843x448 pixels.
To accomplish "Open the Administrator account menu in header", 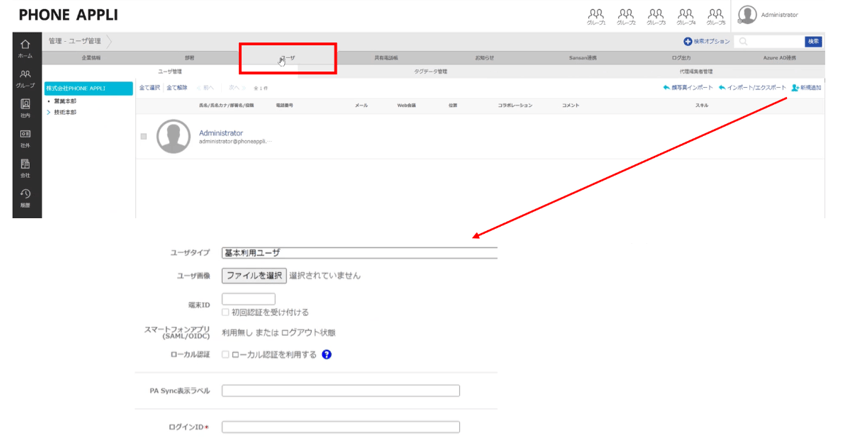I will click(768, 15).
